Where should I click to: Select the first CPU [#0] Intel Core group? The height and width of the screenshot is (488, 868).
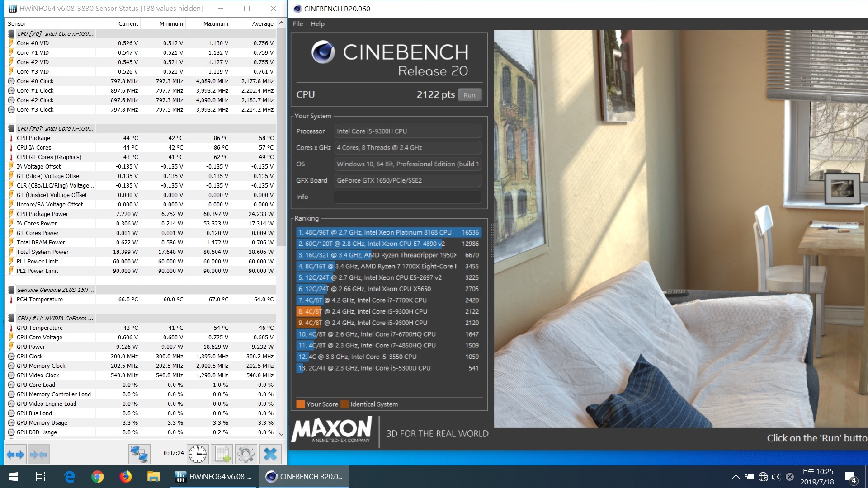pyautogui.click(x=141, y=33)
